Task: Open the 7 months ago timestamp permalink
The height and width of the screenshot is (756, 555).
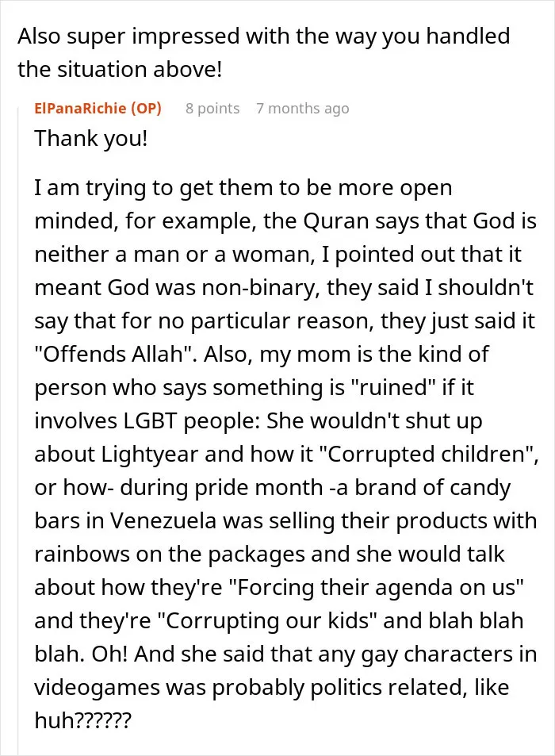Action: click(303, 109)
